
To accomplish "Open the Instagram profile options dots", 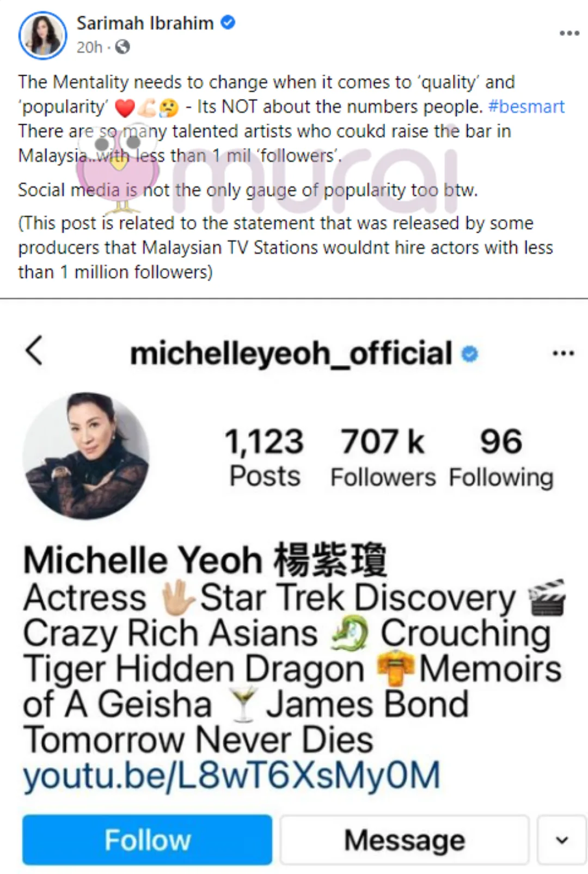I will click(563, 354).
